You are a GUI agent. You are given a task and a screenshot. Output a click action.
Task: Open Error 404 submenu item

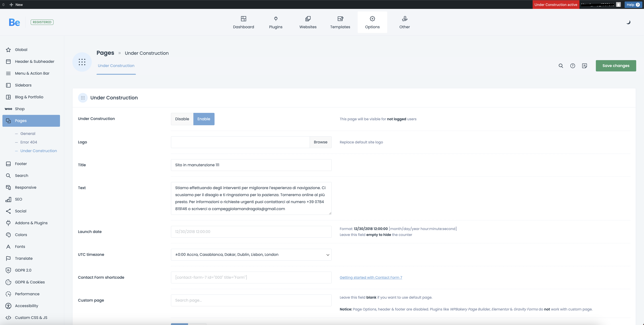(29, 142)
